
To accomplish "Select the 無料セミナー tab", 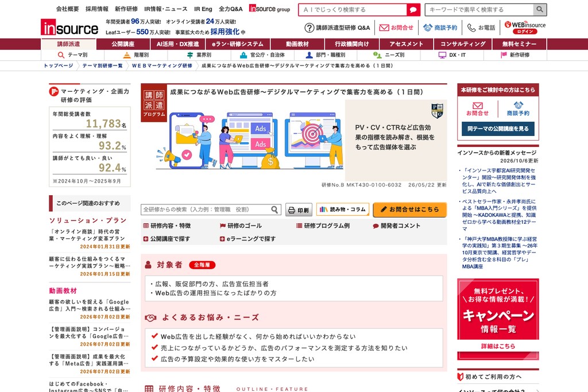I will pos(519,44).
